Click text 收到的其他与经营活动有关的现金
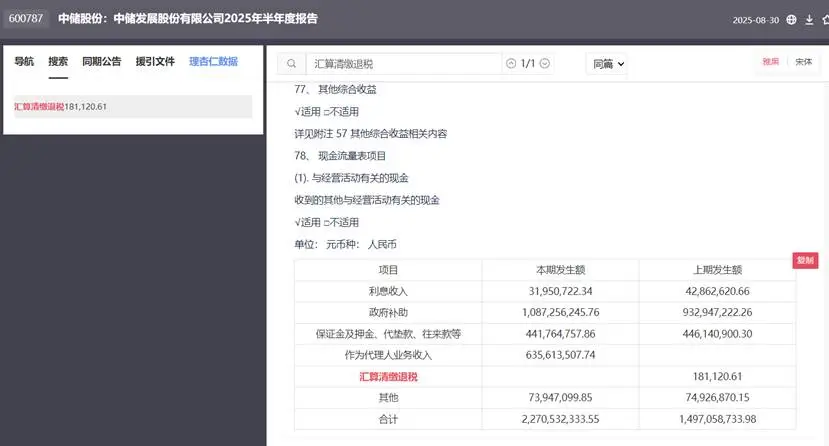The width and height of the screenshot is (829, 446). coord(367,200)
